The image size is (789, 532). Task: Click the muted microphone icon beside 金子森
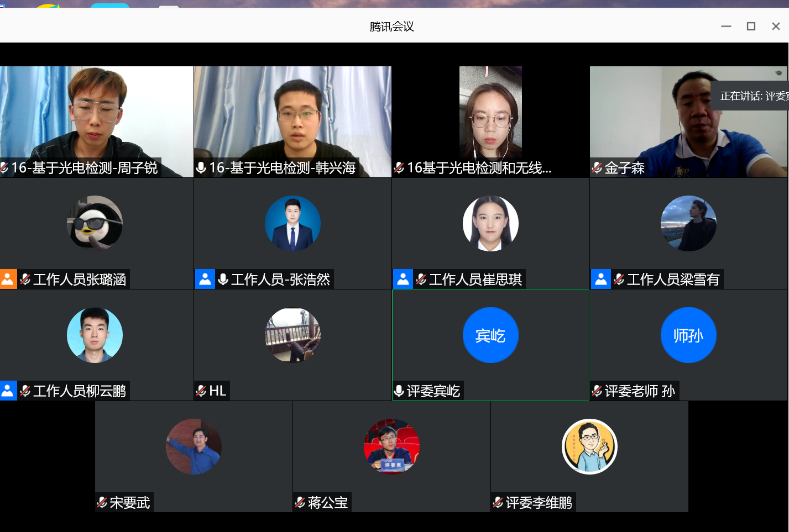tap(597, 168)
